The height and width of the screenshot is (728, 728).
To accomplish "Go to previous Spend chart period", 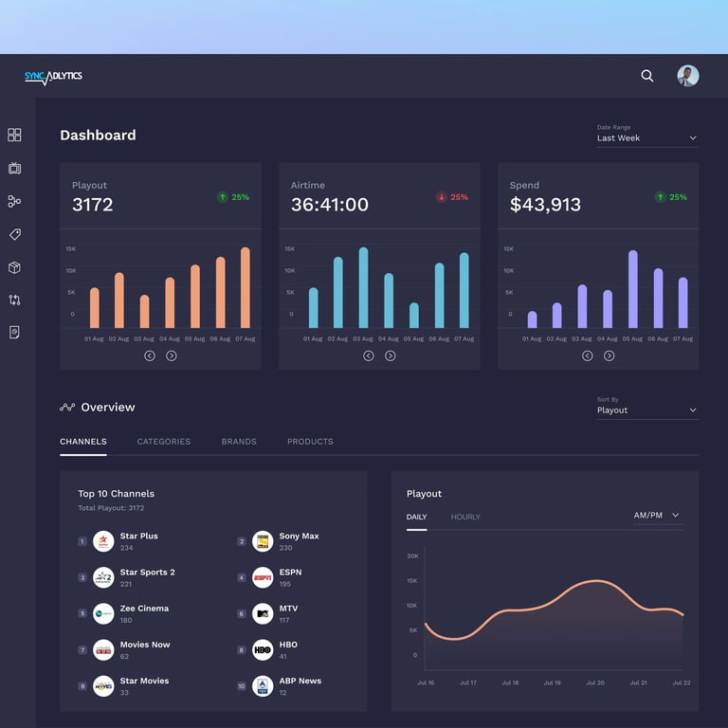I will click(x=588, y=355).
